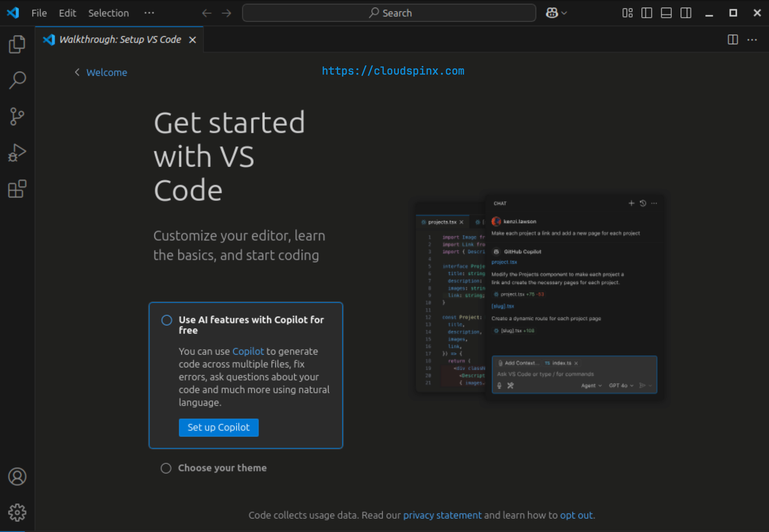The width and height of the screenshot is (769, 532).
Task: Click the Customize Layout icon
Action: 627,13
